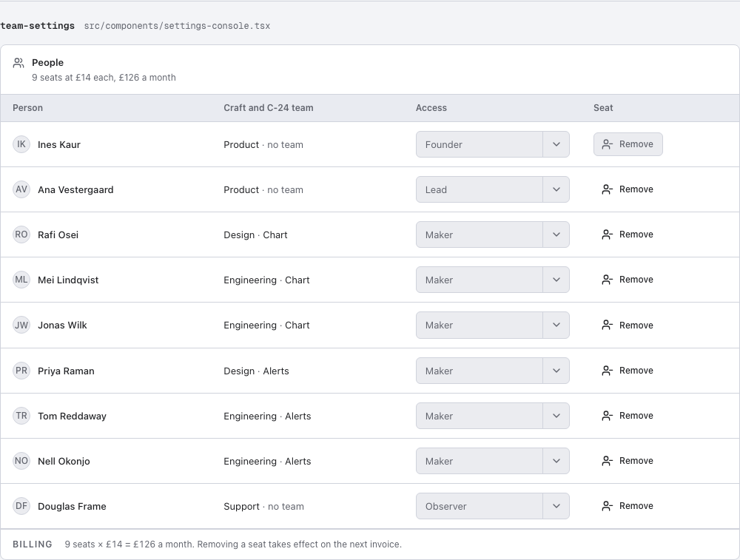Image resolution: width=740 pixels, height=560 pixels.
Task: Remove Mei Lindqvist's seat
Action: click(628, 280)
